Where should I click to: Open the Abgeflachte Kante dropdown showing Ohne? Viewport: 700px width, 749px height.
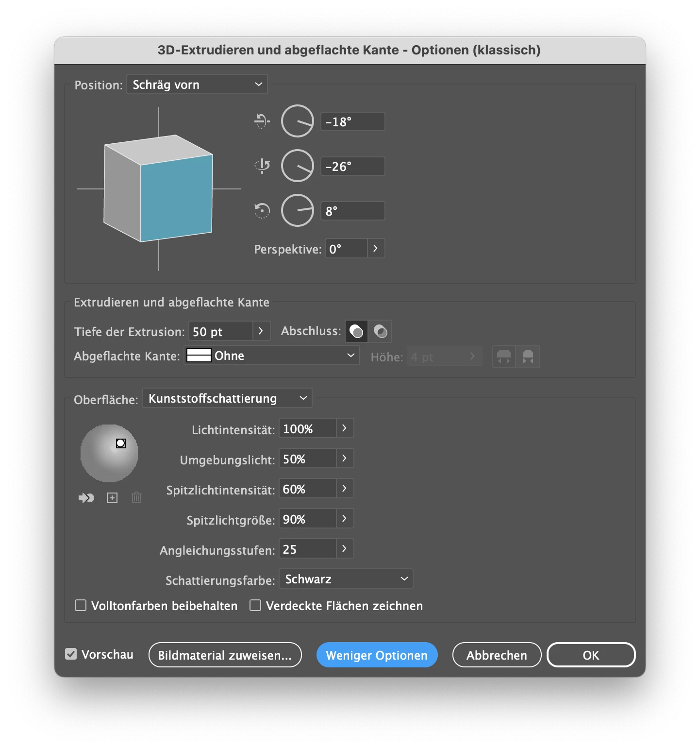(x=272, y=356)
